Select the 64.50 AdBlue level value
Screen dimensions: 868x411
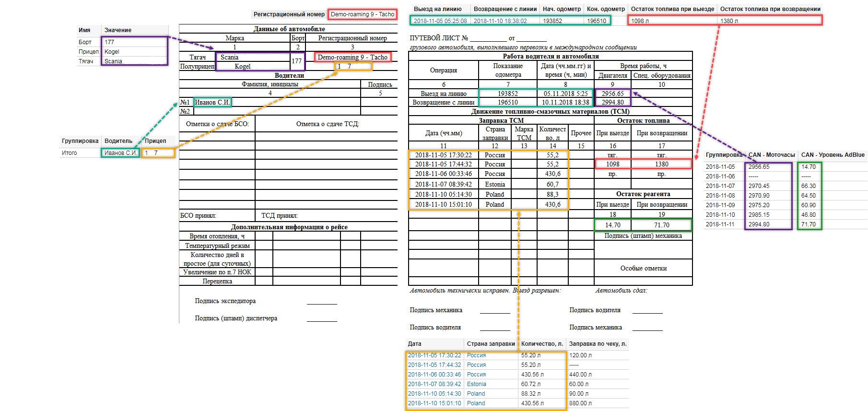(809, 196)
